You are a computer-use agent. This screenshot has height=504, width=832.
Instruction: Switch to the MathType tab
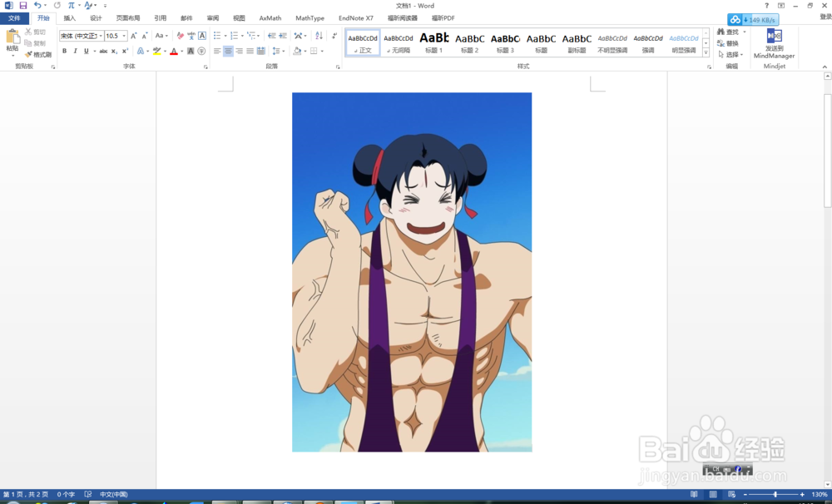[x=310, y=18]
